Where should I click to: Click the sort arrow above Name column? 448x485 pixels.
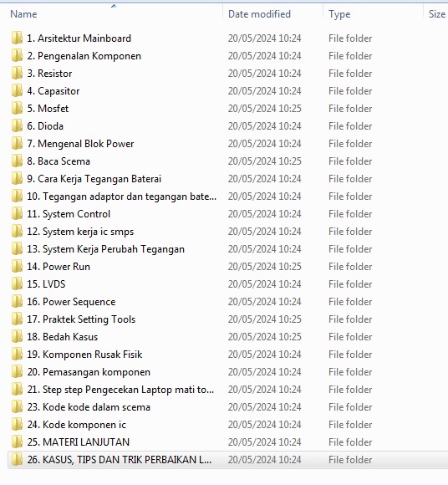click(114, 6)
